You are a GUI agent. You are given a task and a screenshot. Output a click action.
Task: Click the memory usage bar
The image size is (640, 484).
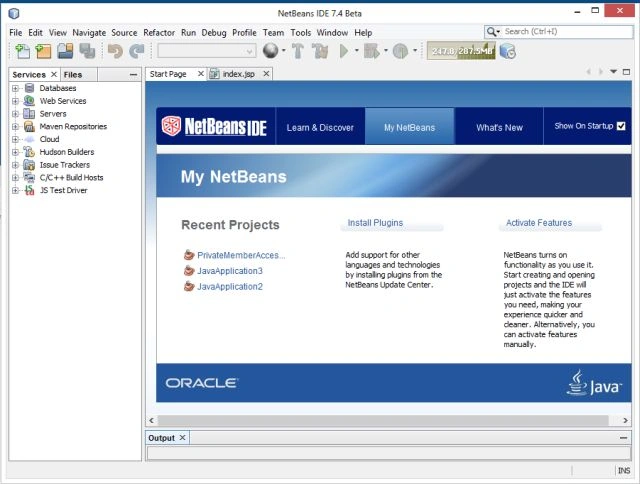[461, 51]
